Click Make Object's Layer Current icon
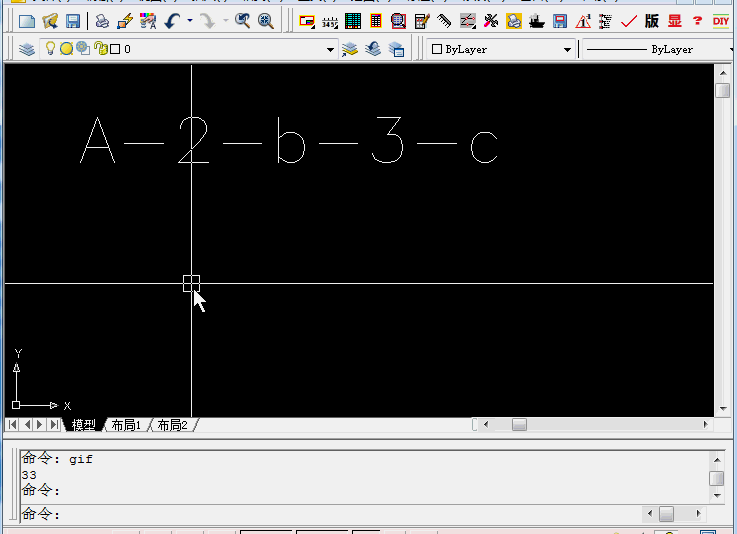Viewport: 737px width, 534px height. [350, 49]
